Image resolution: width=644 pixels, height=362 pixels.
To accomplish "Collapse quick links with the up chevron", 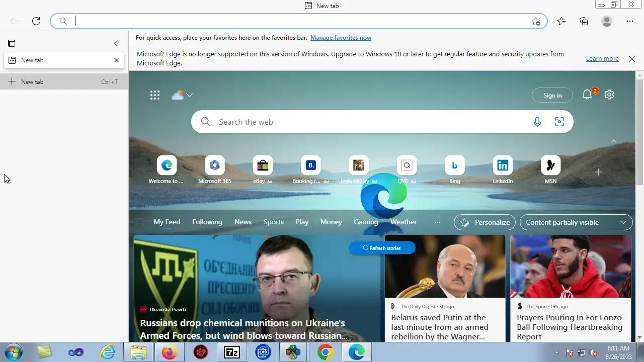I will coord(613,141).
